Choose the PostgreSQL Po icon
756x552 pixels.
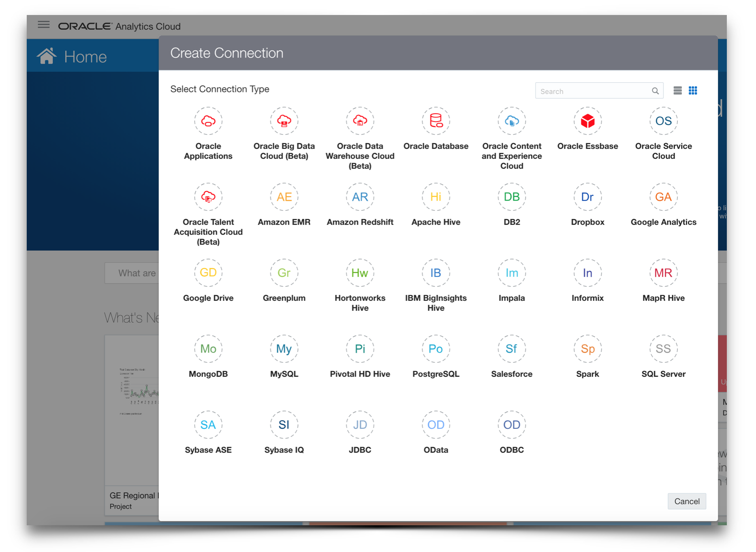point(436,349)
